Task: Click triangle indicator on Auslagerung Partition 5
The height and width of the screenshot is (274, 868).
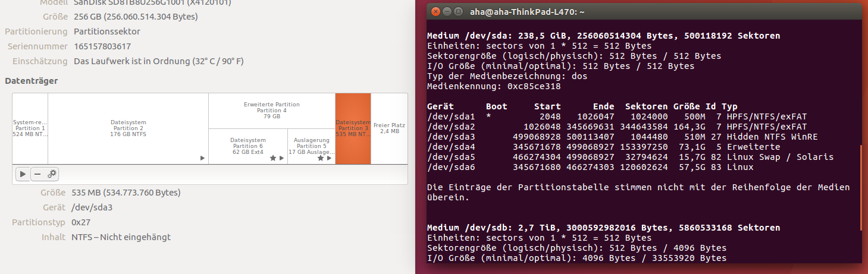Action: coord(329,158)
